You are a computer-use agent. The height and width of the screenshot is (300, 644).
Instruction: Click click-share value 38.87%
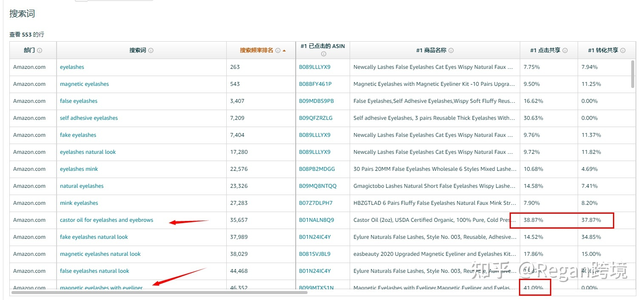(533, 220)
